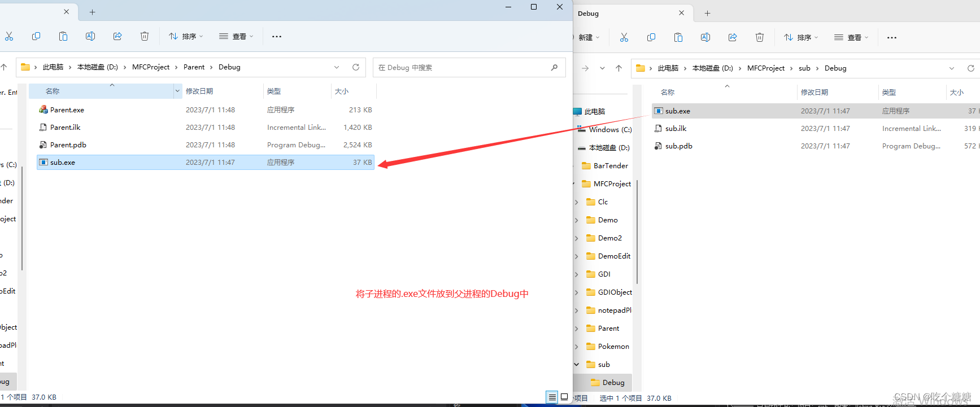Open the 排序 sort menu in sub window
Screen dimensions: 980x407
coord(801,37)
